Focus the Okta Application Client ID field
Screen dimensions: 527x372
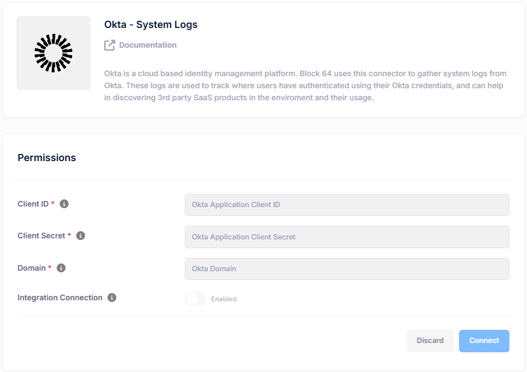347,205
